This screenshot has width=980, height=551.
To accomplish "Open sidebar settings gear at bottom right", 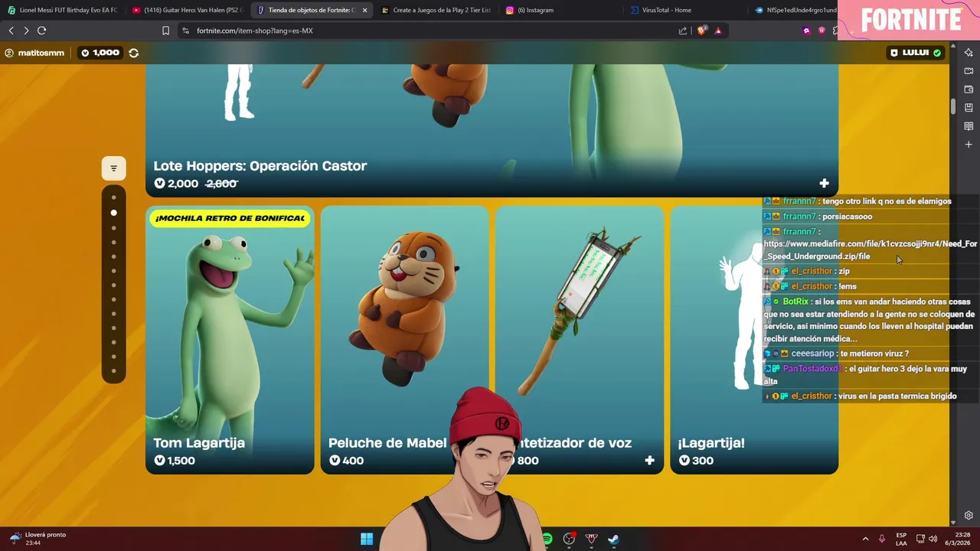I will [969, 516].
